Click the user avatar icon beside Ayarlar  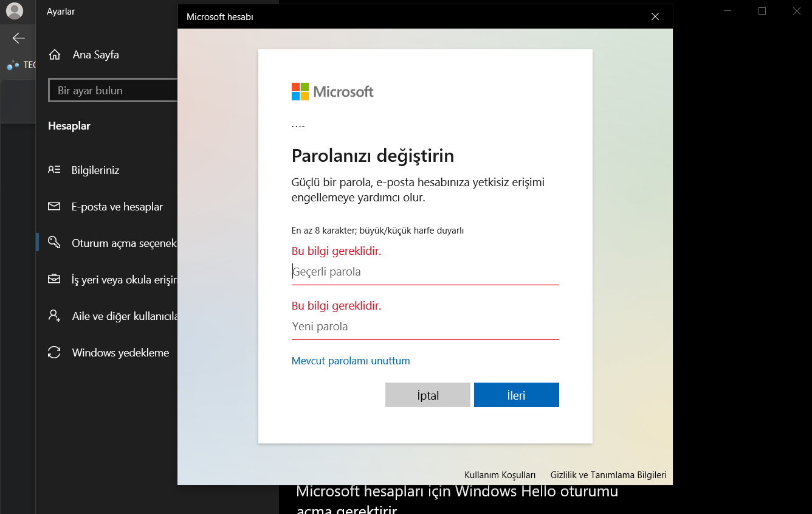point(14,11)
